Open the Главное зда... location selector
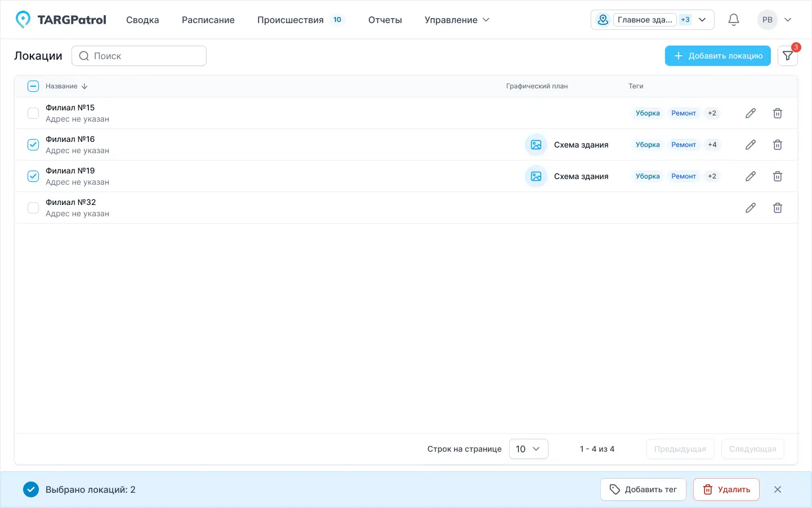Viewport: 812px width, 508px height. pos(653,20)
